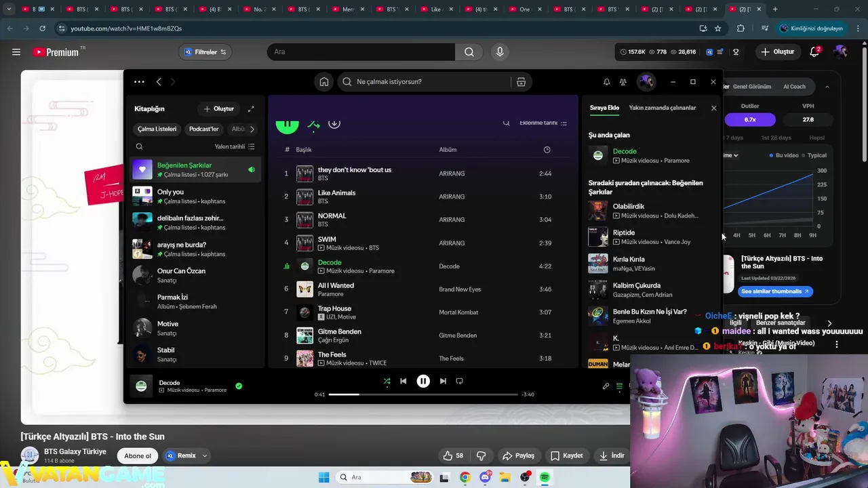Viewport: 868px width, 488px height.
Task: Click See similar thumbnails link
Action: pos(774,291)
